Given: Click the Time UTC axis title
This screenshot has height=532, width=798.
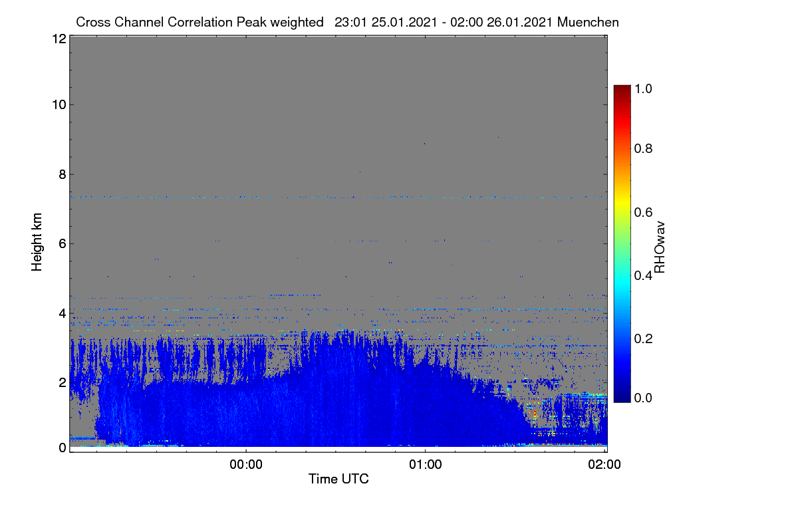Looking at the screenshot, I should [x=338, y=479].
